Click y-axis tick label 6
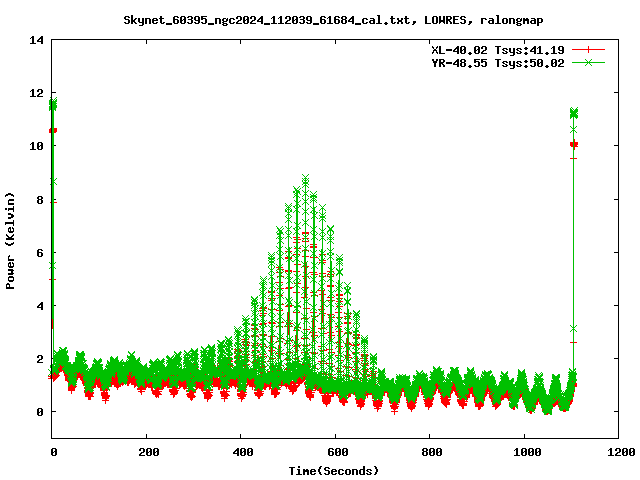640x480 pixels. 40,253
